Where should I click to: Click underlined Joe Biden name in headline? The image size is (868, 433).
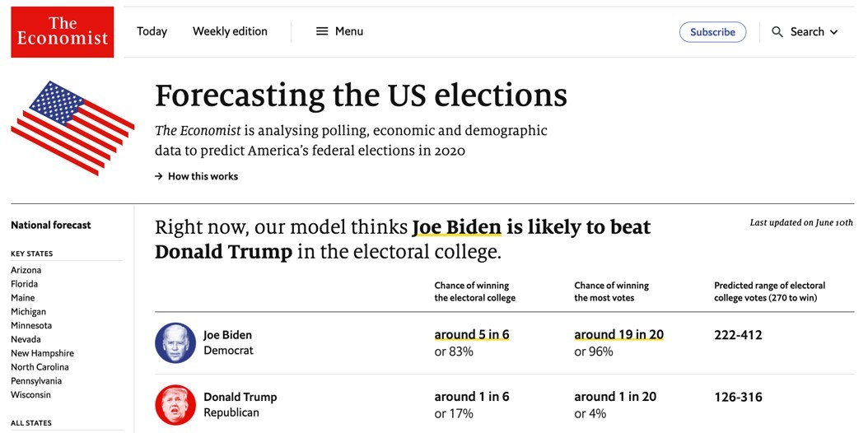point(456,227)
